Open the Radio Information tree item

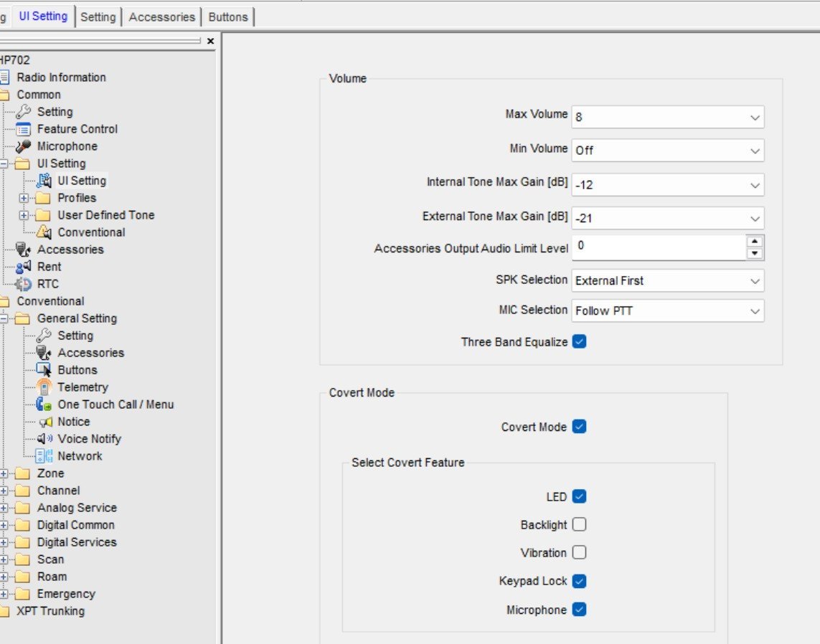[x=61, y=77]
